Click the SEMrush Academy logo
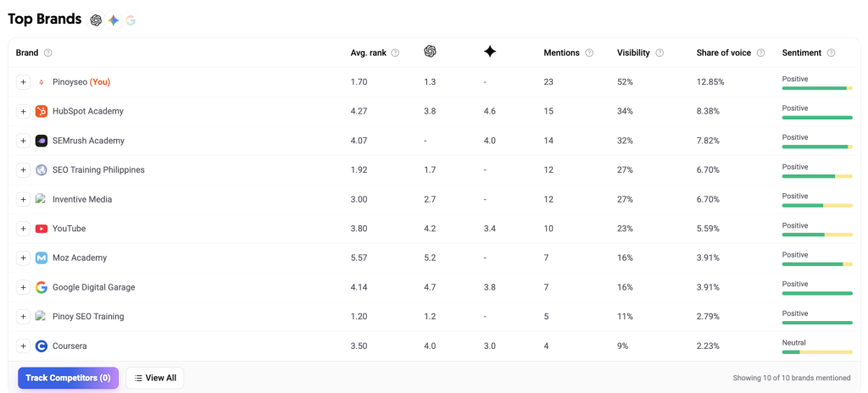This screenshot has height=393, width=868. point(41,141)
